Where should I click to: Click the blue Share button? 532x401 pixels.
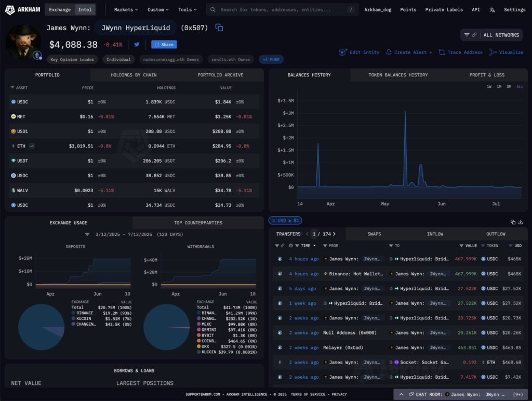click(x=164, y=45)
